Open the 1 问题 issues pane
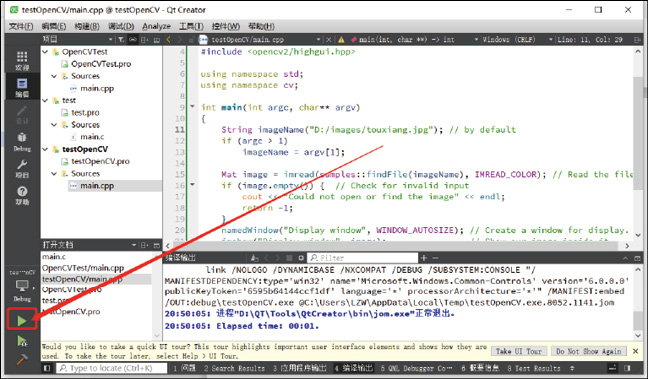Viewport: 648px width, 379px height. point(185,368)
